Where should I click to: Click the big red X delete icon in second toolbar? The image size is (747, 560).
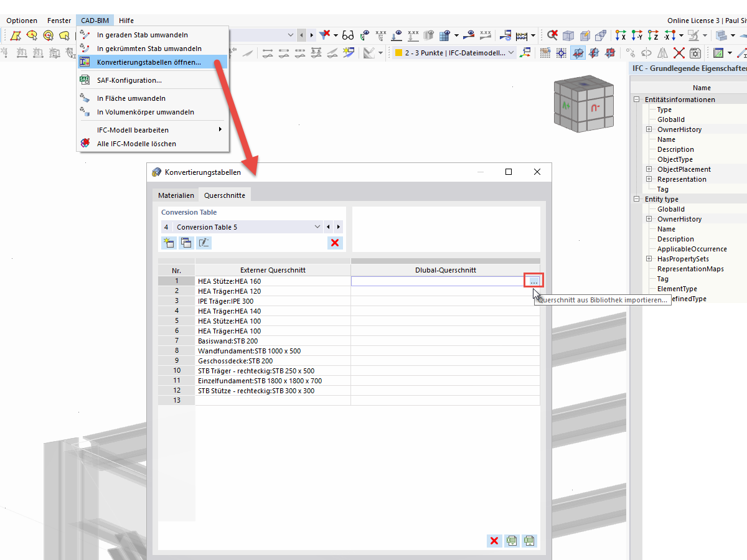(x=679, y=53)
